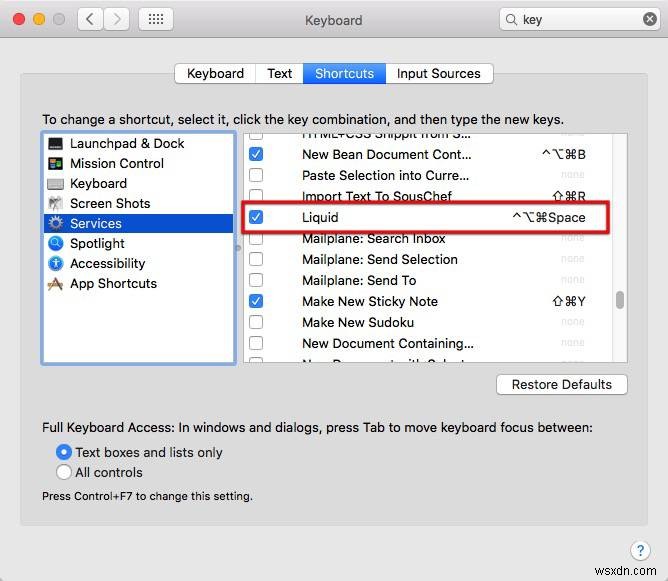The width and height of the screenshot is (668, 581).
Task: Select Mission Control category
Action: 138,164
